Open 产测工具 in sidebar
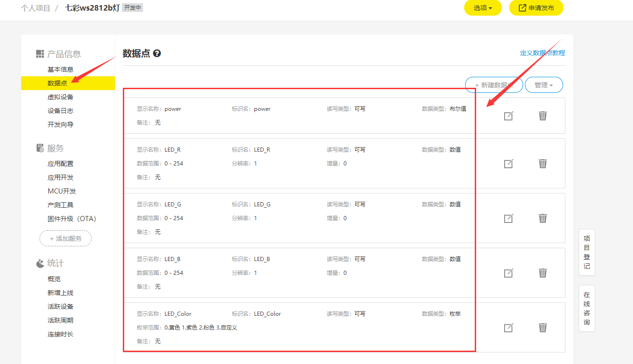The width and height of the screenshot is (633, 364). tap(60, 205)
